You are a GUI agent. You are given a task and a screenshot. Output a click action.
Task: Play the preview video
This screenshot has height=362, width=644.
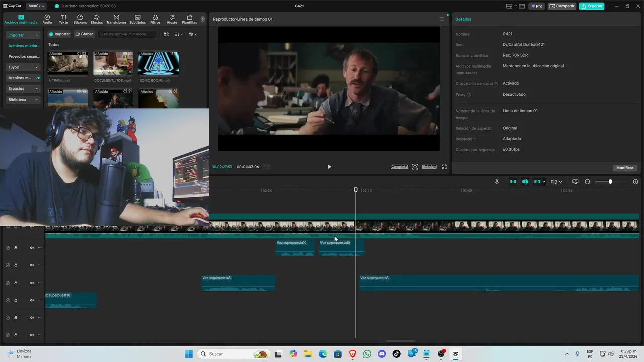[x=329, y=167]
